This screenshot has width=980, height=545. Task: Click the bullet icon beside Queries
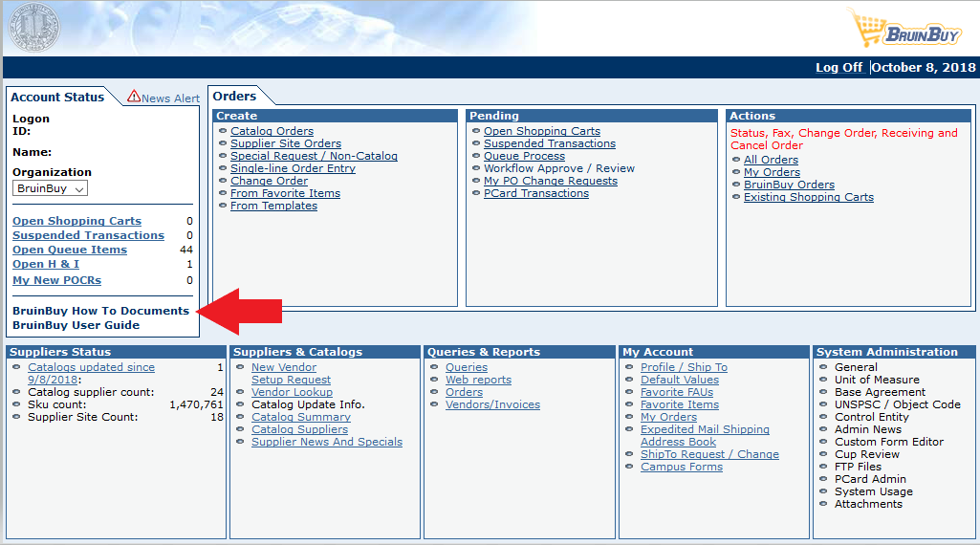point(438,367)
